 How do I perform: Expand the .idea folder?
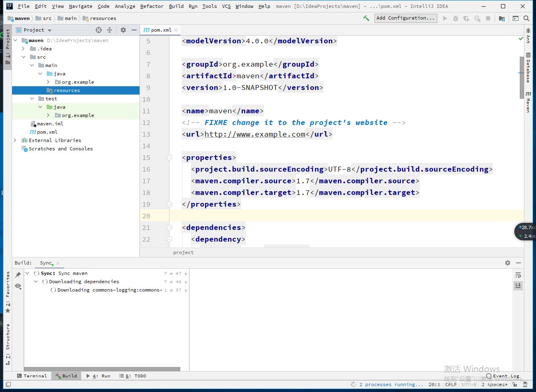(24, 49)
